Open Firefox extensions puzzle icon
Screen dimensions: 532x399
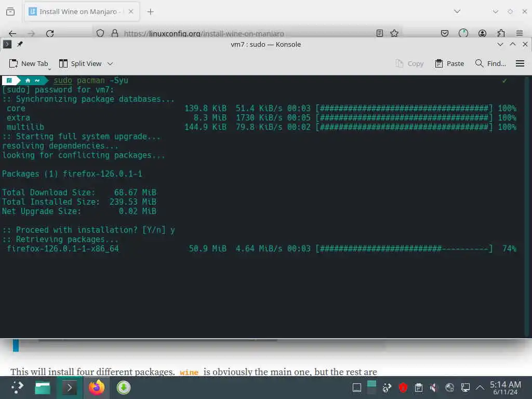click(x=501, y=33)
